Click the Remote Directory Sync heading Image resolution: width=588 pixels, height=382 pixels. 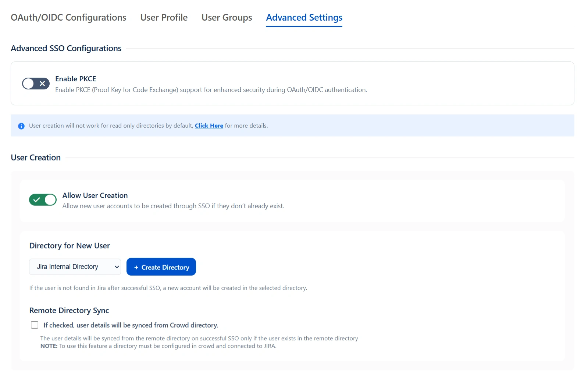pyautogui.click(x=69, y=311)
